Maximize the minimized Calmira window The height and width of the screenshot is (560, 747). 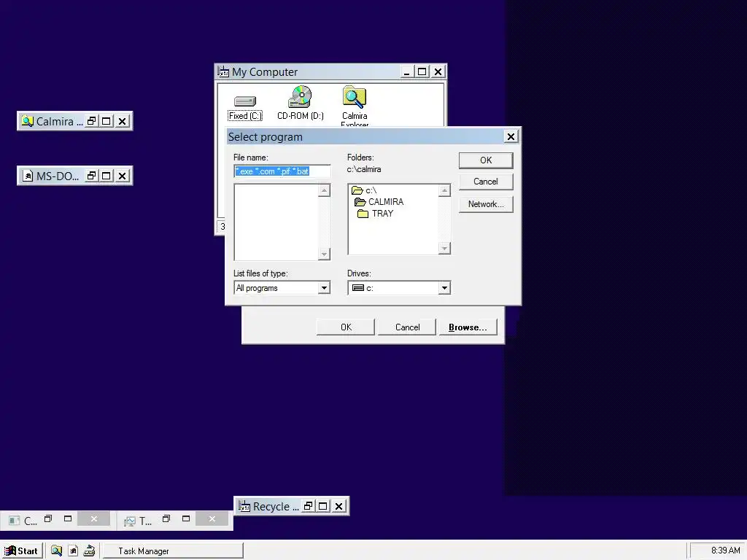(x=107, y=121)
